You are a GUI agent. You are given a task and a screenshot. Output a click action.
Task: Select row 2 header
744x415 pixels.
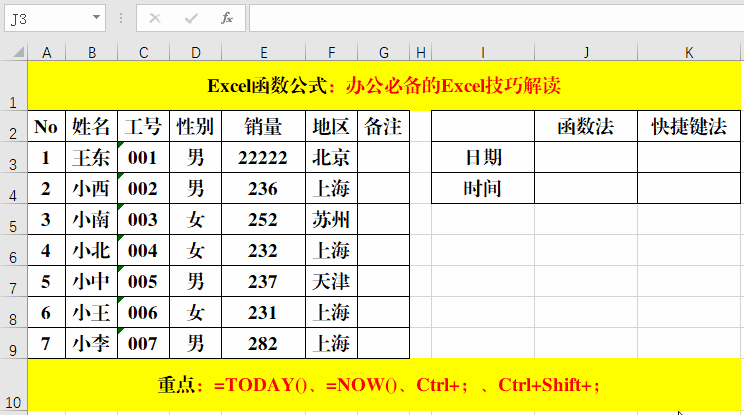[x=13, y=126]
